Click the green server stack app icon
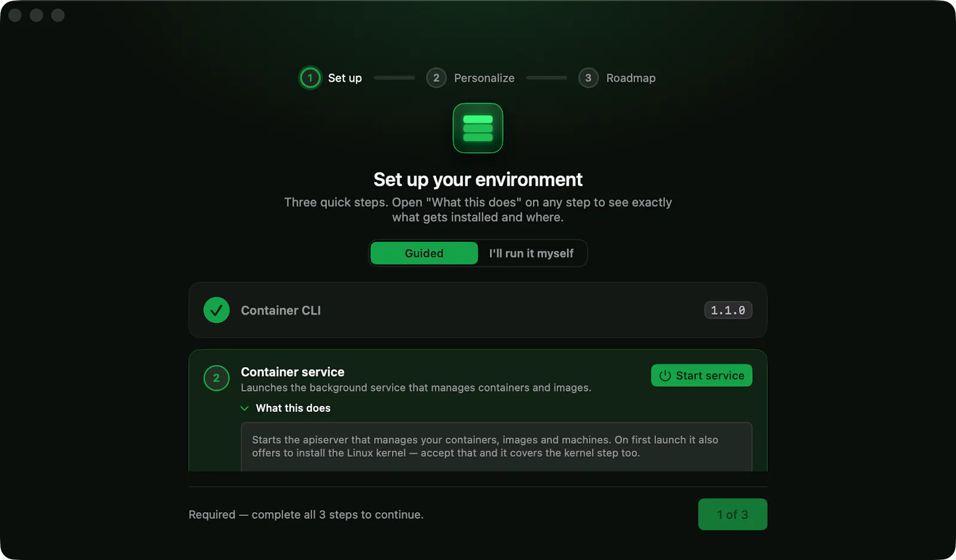Screen dimensions: 956x560 pos(478,128)
